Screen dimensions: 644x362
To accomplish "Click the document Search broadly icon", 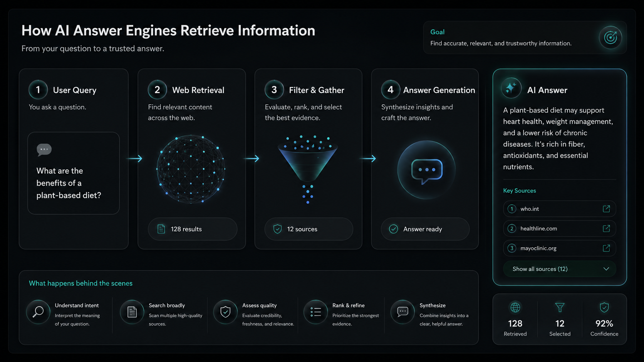I will point(132,312).
